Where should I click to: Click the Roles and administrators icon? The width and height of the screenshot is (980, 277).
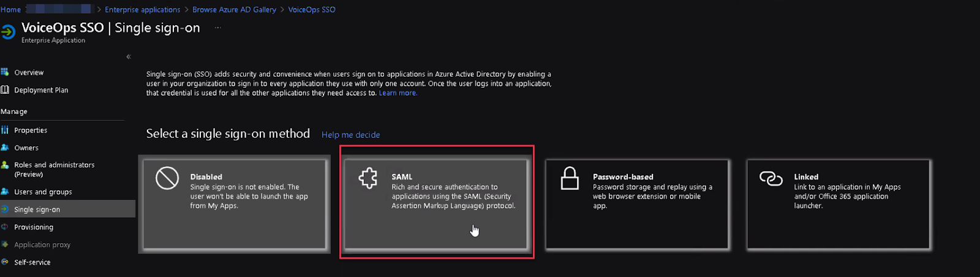(5, 165)
